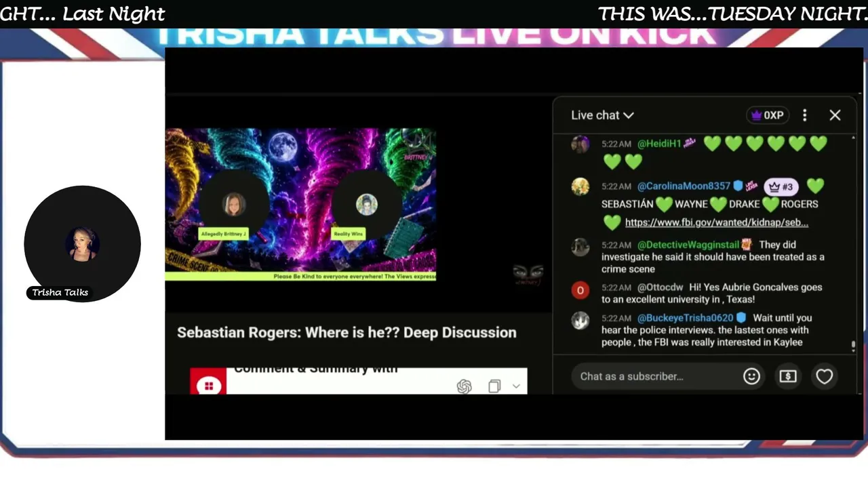Click the shield badge beside BuckeyeTrisha0620
The image size is (868, 488).
coord(741,318)
